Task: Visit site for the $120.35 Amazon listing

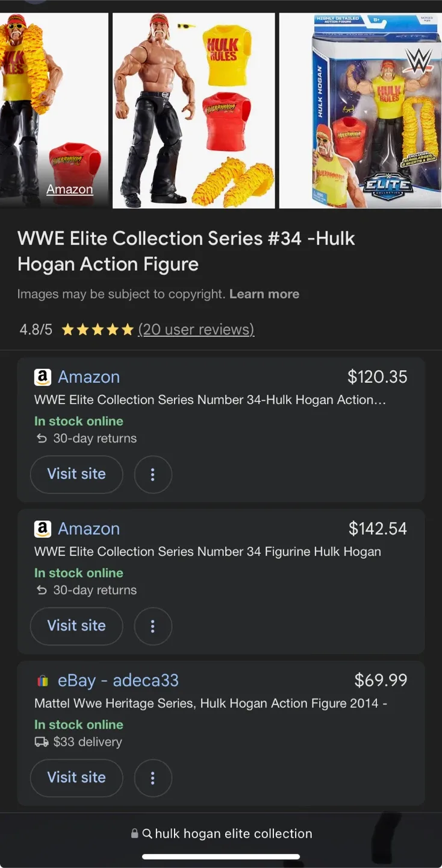Action: point(76,474)
